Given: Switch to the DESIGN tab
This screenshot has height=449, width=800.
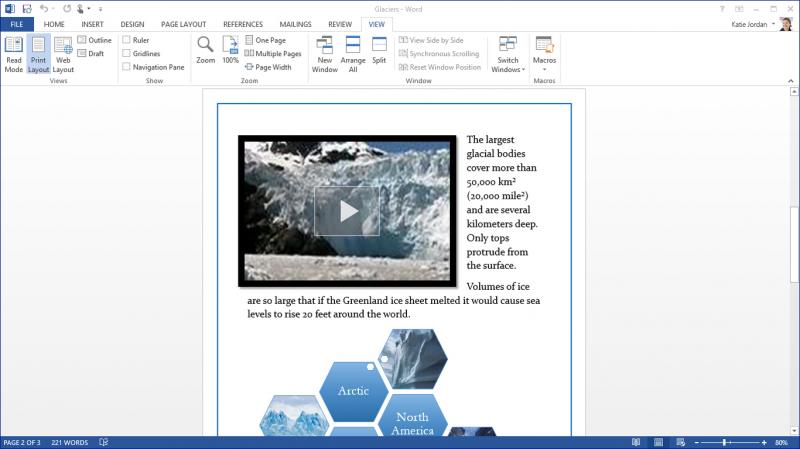Looking at the screenshot, I should (x=132, y=24).
